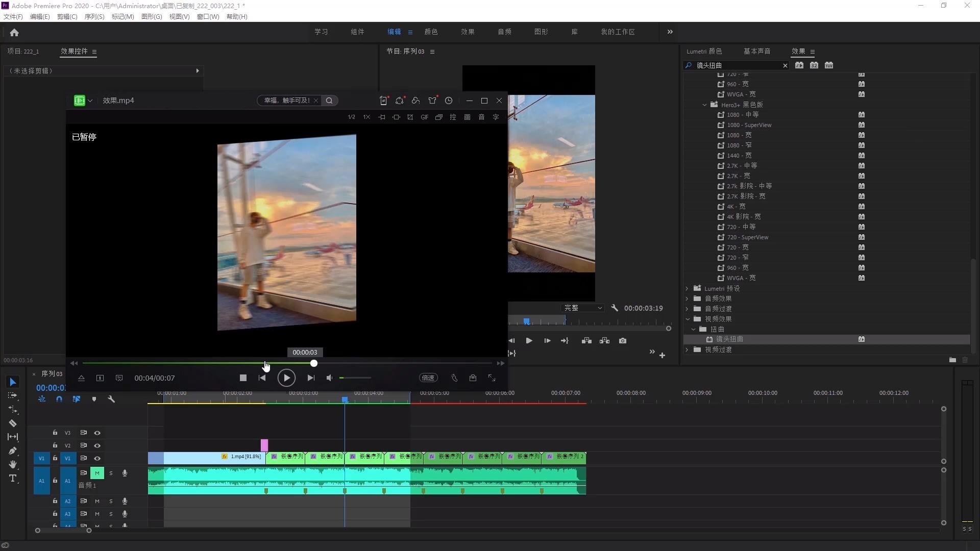This screenshot has width=980, height=551.
Task: Click accelerated effects filter icon
Action: point(799,65)
